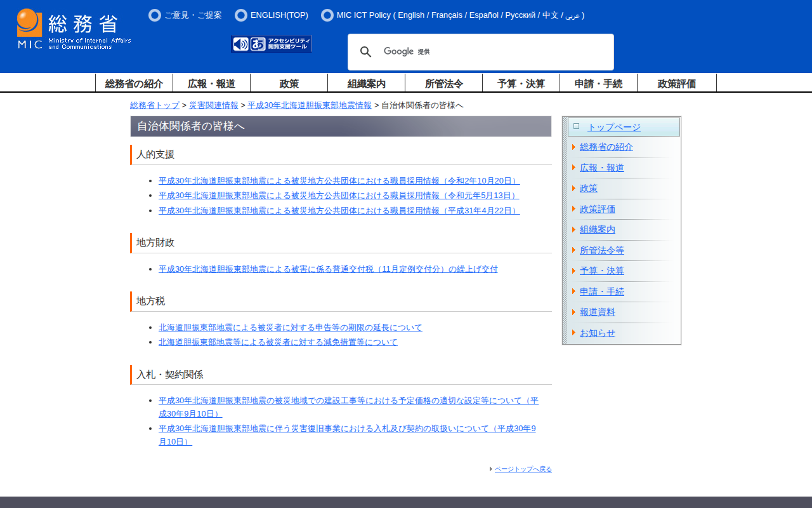
Task: Click the arrow icon beside ページトップへ戻る
Action: (491, 469)
